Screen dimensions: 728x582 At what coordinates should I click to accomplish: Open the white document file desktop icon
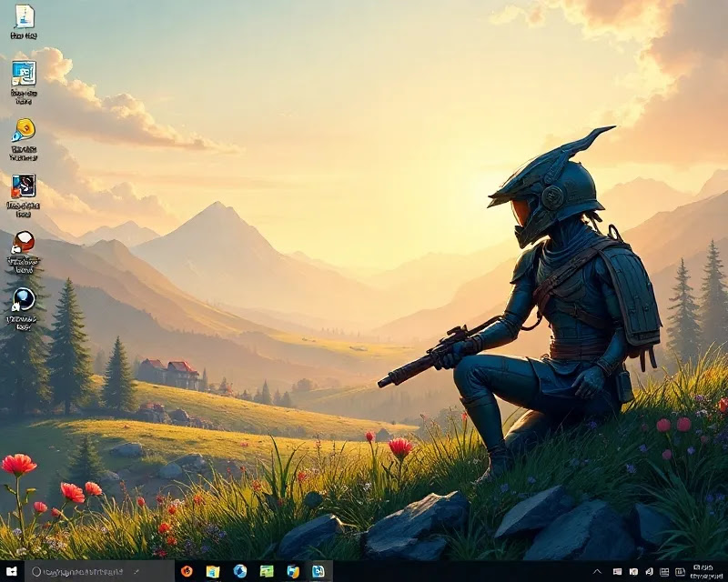(x=24, y=17)
